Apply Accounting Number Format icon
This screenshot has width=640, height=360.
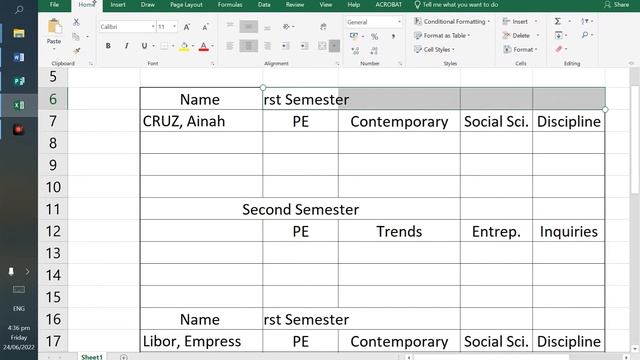(354, 36)
